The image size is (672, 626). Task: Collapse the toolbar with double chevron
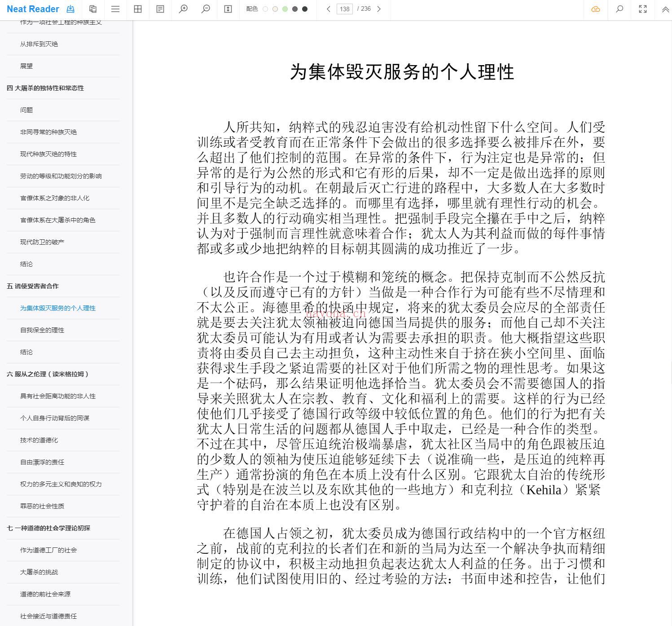click(665, 9)
